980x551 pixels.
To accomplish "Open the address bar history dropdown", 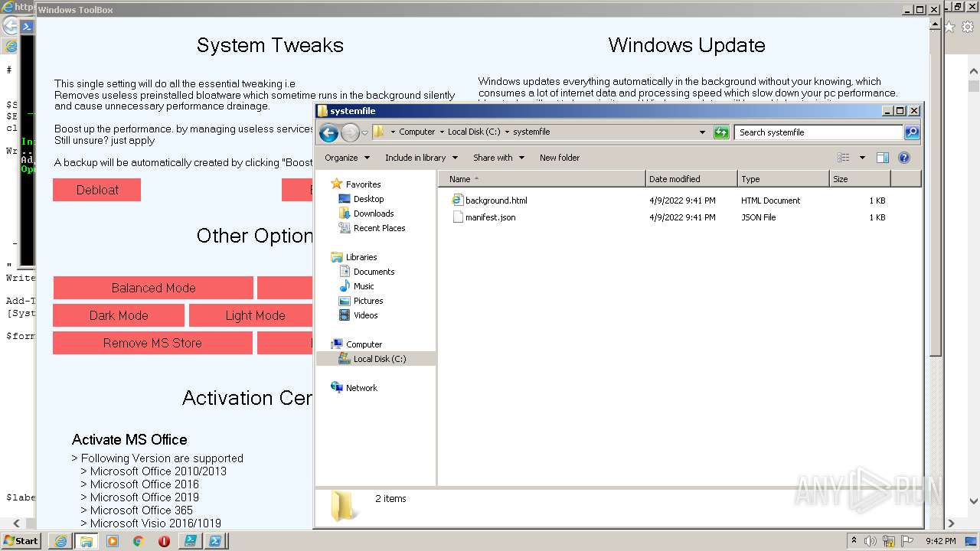I will pyautogui.click(x=702, y=132).
